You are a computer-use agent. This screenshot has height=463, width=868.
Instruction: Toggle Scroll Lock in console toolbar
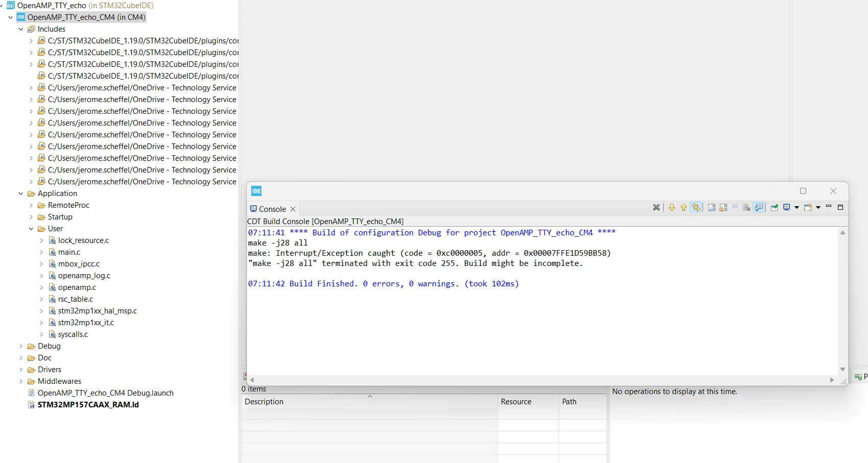point(724,207)
